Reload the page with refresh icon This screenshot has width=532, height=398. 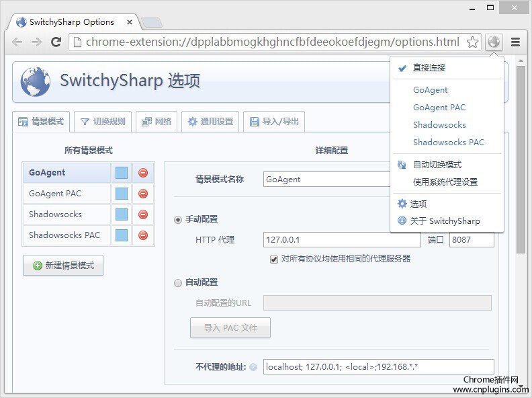click(56, 42)
